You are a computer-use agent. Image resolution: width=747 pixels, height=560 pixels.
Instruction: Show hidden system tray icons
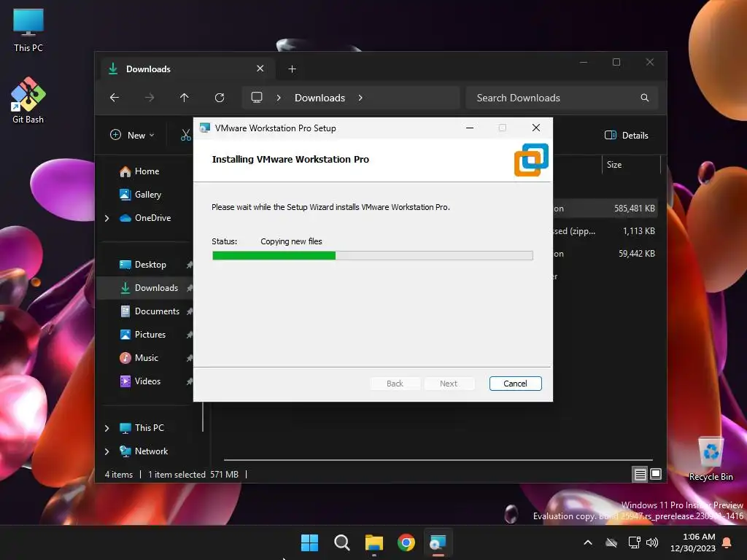click(x=588, y=542)
